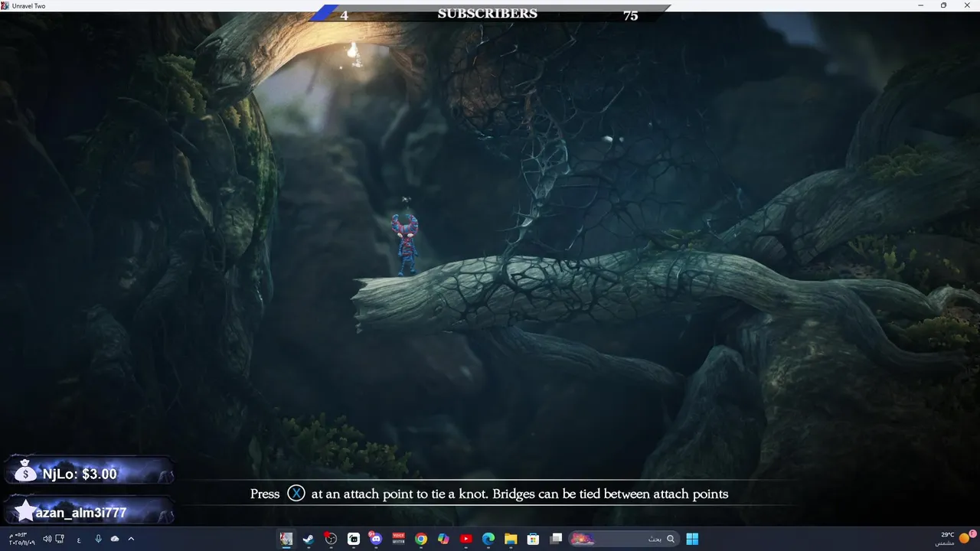Open the clock and date panel
The image size is (980, 551).
point(21,539)
